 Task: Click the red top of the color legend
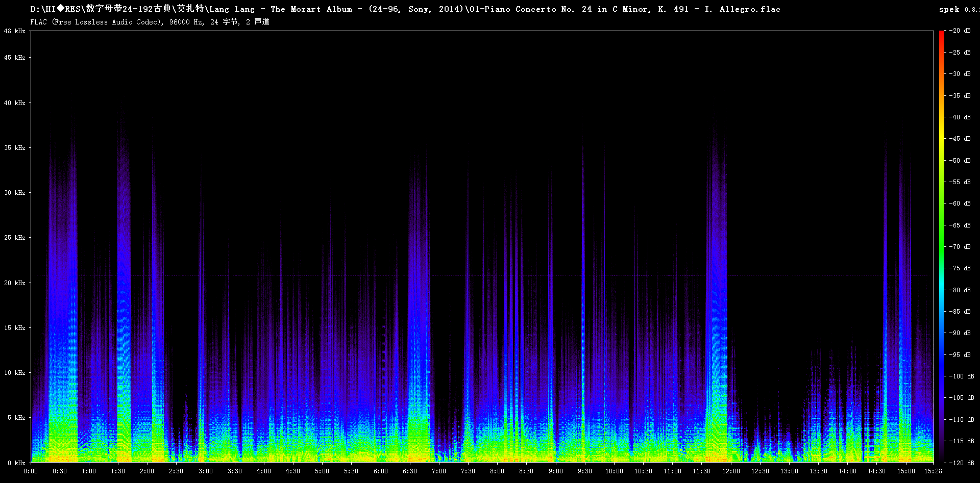941,35
